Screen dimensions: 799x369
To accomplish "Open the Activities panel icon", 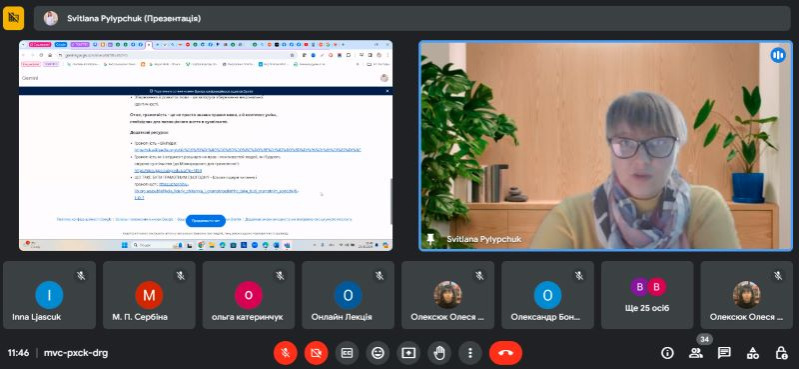I will [x=753, y=353].
